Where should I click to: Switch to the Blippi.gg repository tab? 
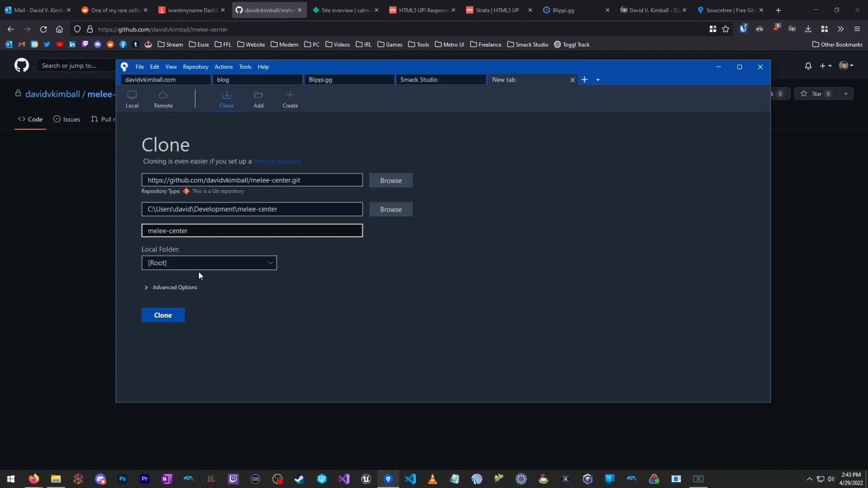coord(349,79)
